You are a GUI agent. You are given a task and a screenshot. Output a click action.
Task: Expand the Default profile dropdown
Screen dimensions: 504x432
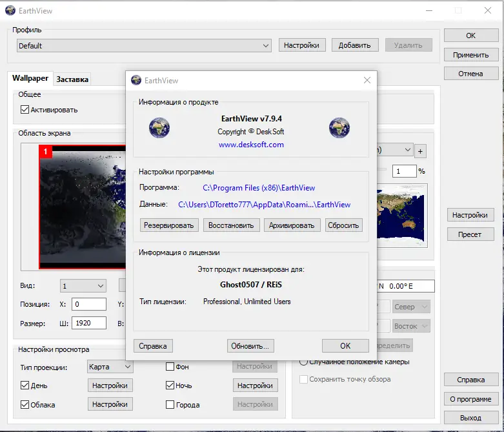[x=144, y=46]
